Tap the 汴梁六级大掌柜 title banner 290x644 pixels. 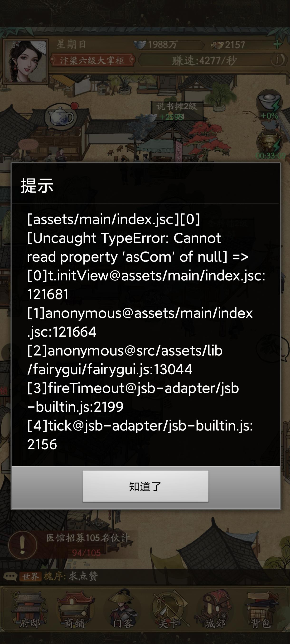[x=92, y=60]
